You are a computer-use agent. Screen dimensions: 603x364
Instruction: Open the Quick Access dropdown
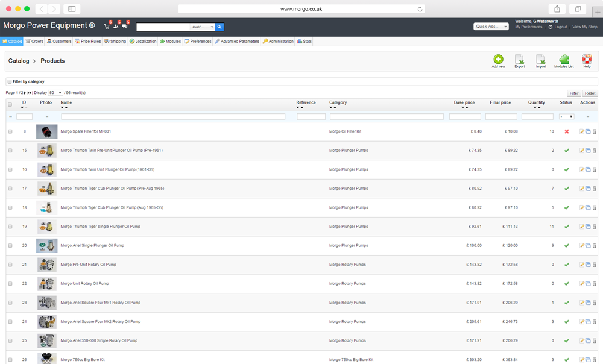tap(491, 26)
